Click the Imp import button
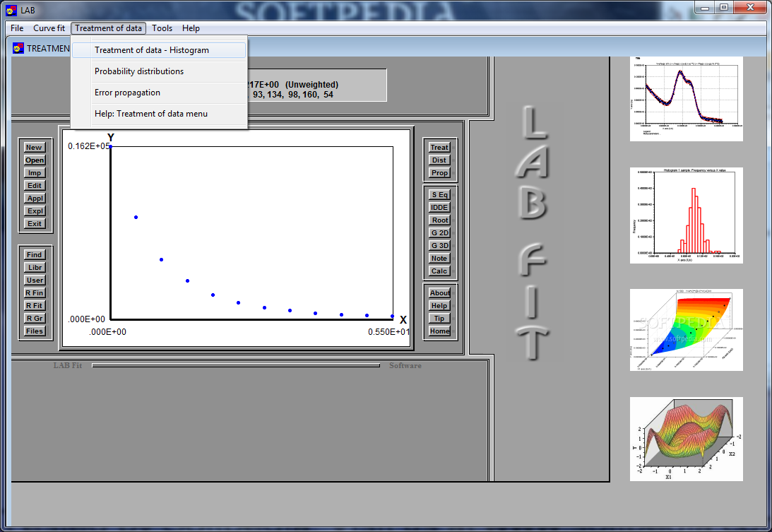The height and width of the screenshot is (532, 772). coord(35,173)
